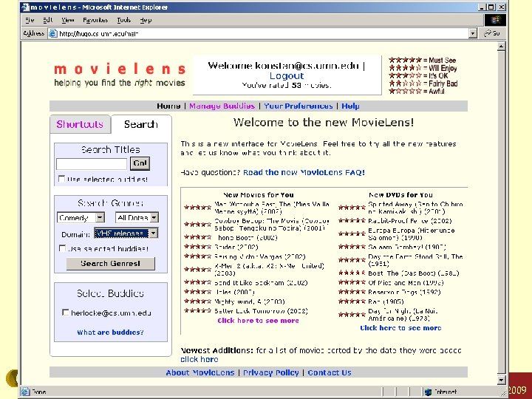Click the Cowboy Bebop: The Movie title
Viewport: 532px width, 399px height.
pos(272,225)
